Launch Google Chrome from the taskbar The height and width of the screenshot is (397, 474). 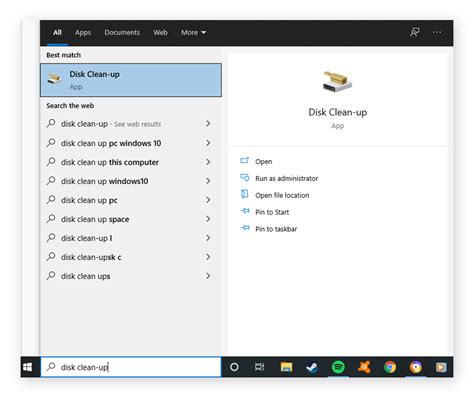tap(390, 367)
